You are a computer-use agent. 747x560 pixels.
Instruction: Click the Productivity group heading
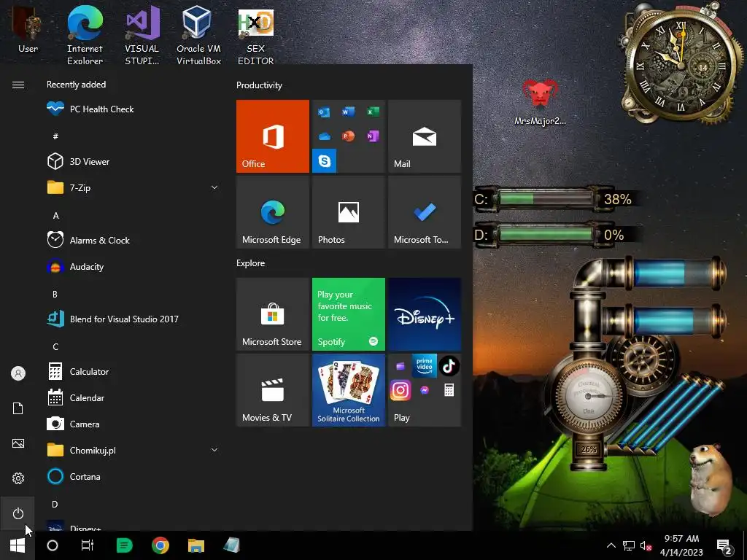point(259,85)
